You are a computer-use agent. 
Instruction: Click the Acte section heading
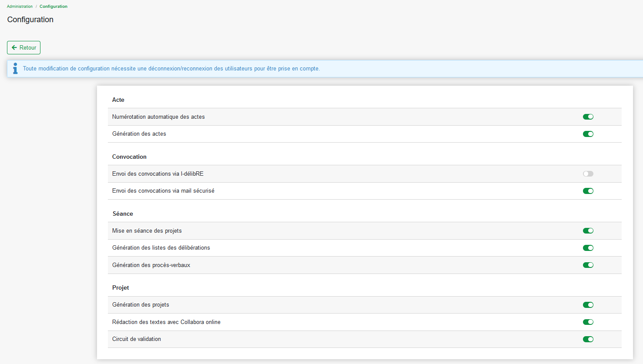coord(118,100)
